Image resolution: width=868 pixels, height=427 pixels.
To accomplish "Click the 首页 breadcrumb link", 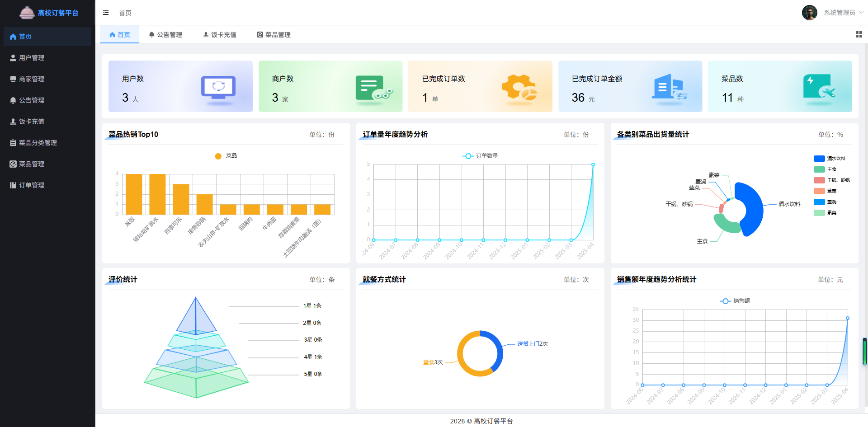I will [125, 13].
